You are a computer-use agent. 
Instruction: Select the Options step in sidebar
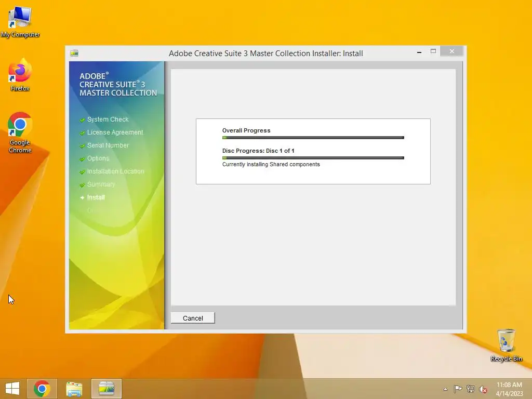click(x=98, y=158)
